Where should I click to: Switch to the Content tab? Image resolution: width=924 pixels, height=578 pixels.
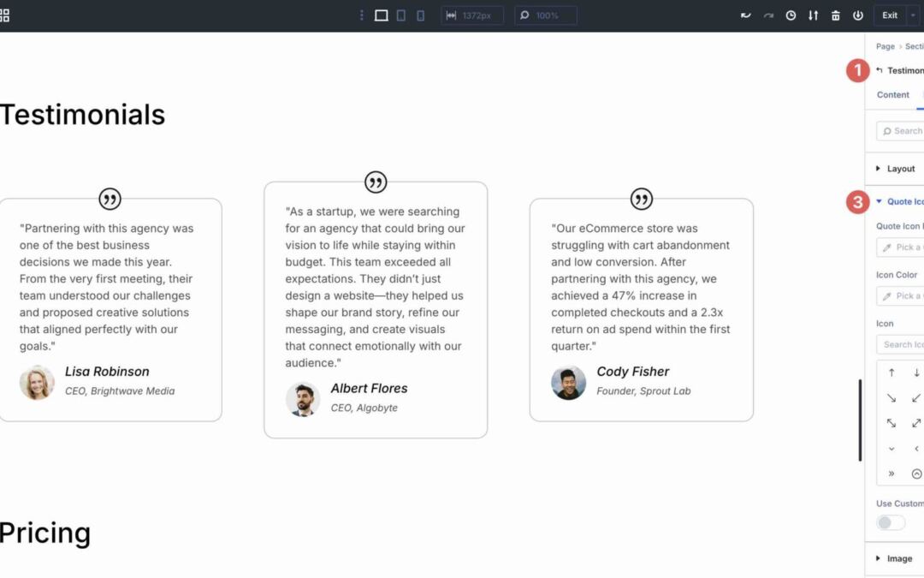pos(892,95)
